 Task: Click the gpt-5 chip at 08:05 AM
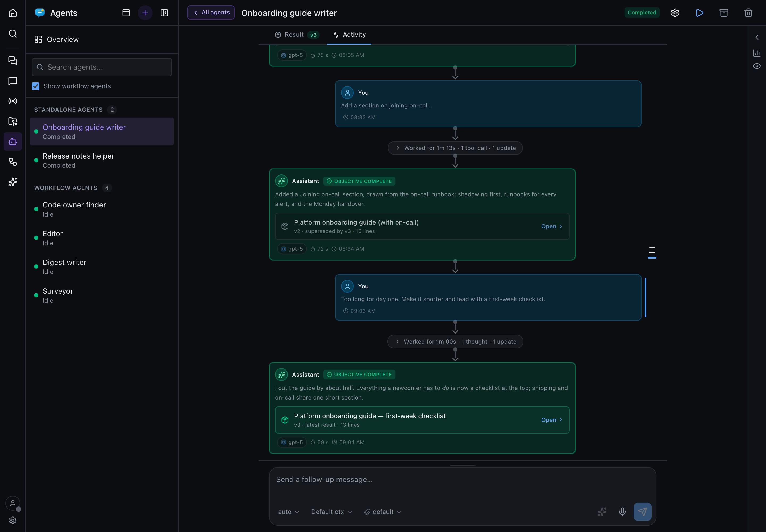(x=292, y=55)
